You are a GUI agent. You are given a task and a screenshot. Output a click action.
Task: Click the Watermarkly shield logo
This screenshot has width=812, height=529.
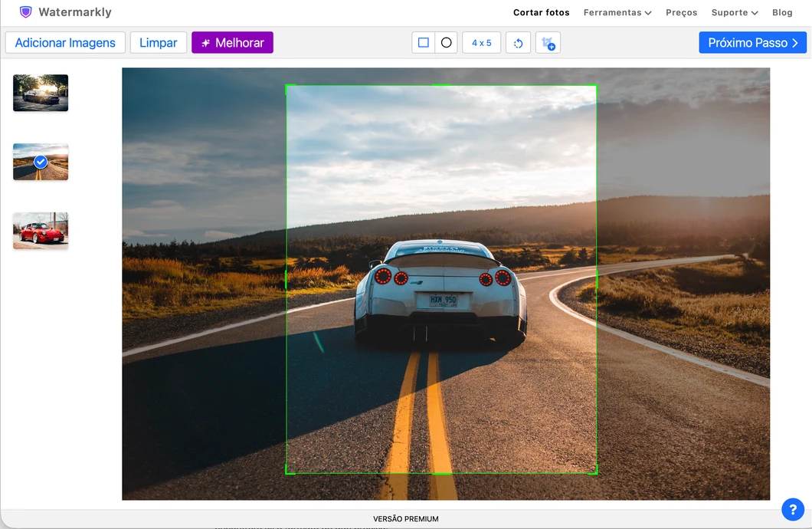coord(25,12)
